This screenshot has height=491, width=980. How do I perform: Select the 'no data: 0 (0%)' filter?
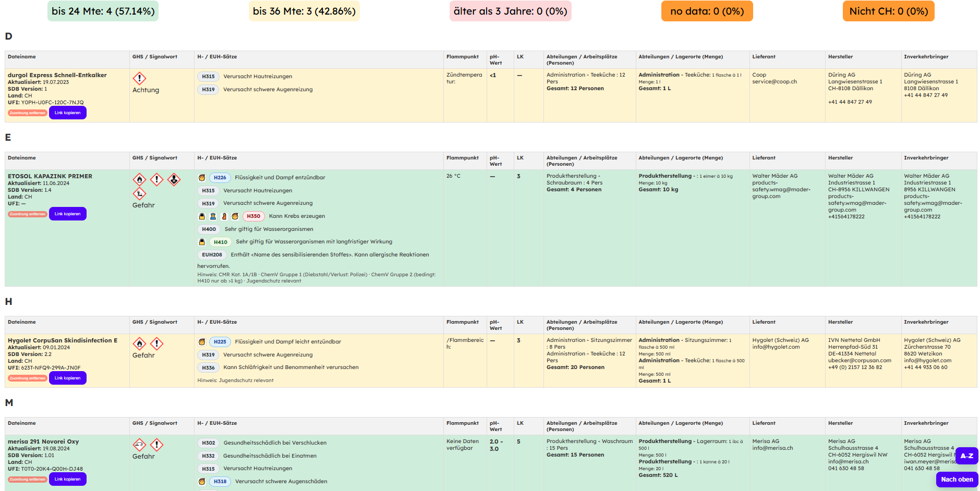707,11
